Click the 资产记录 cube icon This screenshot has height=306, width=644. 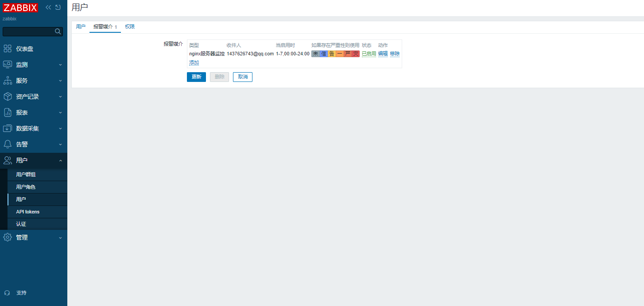coord(8,97)
